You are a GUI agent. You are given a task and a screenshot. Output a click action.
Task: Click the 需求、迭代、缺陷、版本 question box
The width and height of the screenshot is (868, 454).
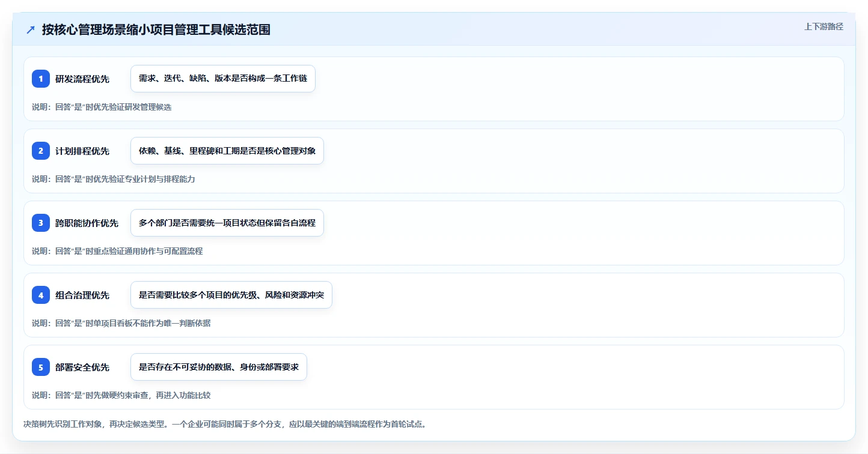pos(223,79)
